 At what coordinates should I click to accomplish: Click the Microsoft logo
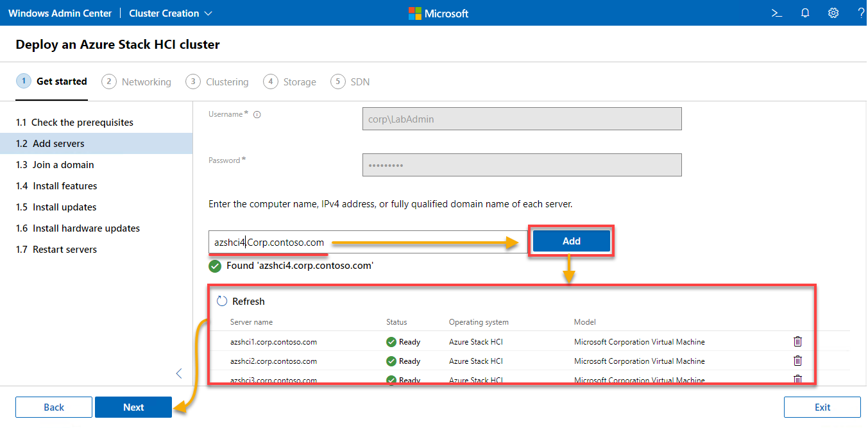(439, 13)
